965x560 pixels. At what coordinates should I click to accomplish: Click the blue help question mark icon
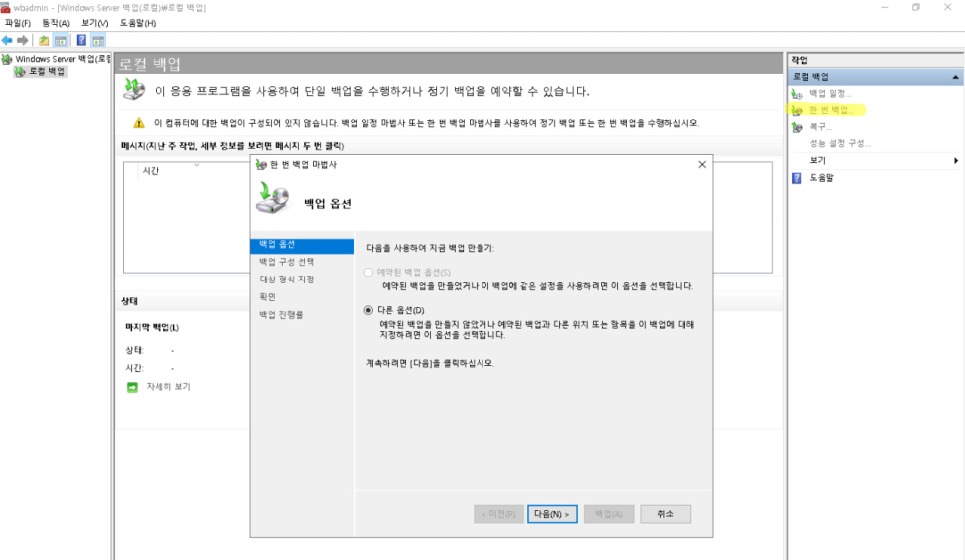tap(81, 40)
